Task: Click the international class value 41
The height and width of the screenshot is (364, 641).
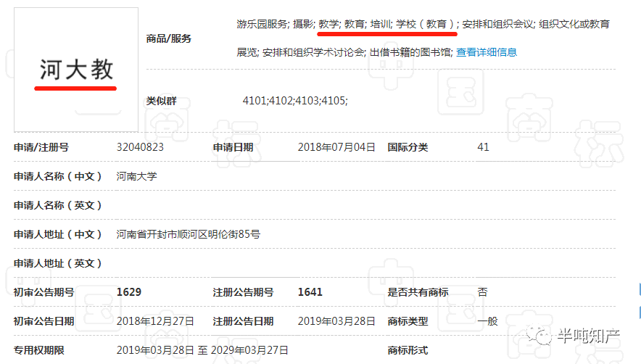Action: pos(483,147)
